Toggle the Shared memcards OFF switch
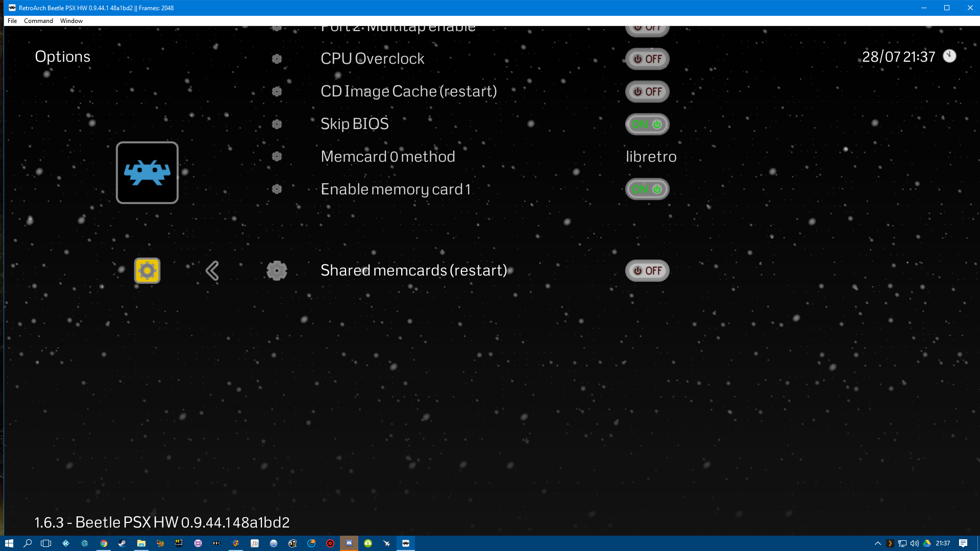 (647, 270)
